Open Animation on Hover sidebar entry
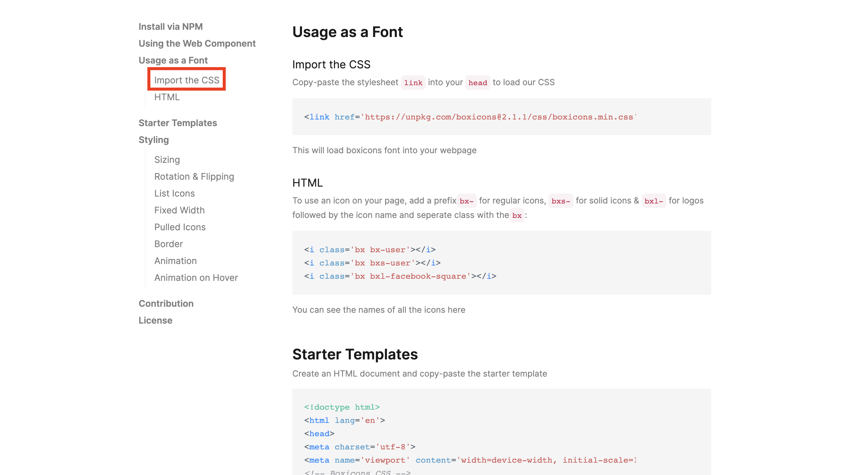 click(196, 278)
